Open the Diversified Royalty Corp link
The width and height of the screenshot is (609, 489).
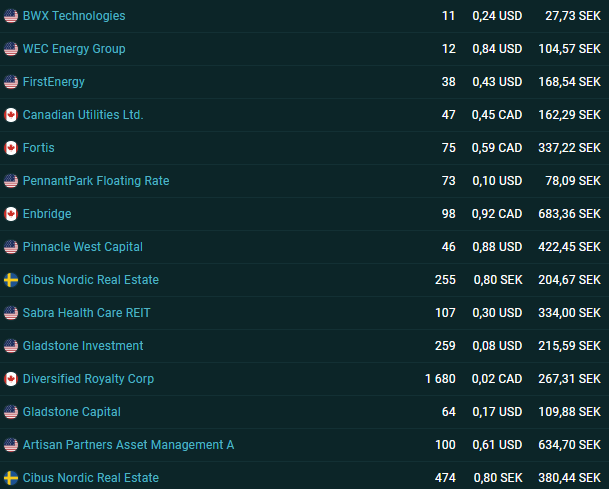(x=88, y=379)
